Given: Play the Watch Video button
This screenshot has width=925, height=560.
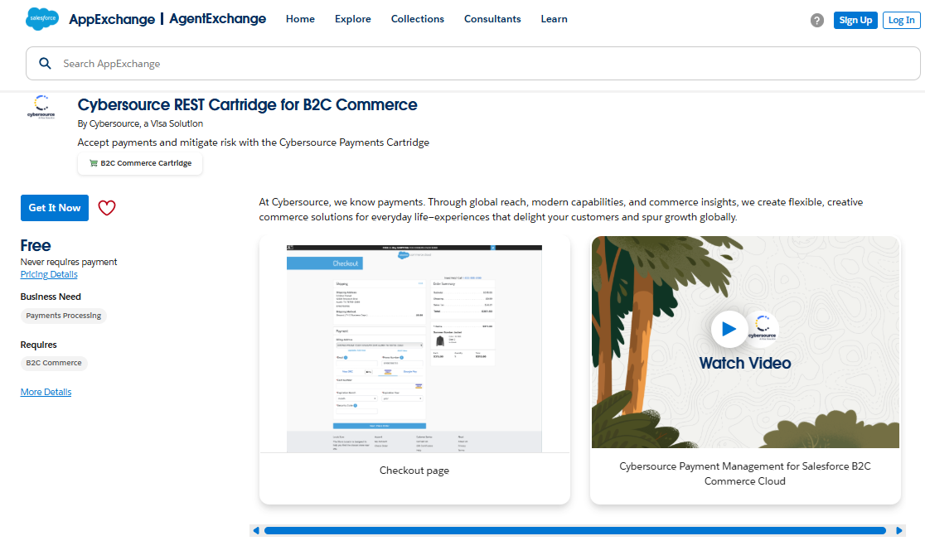Looking at the screenshot, I should click(x=729, y=329).
